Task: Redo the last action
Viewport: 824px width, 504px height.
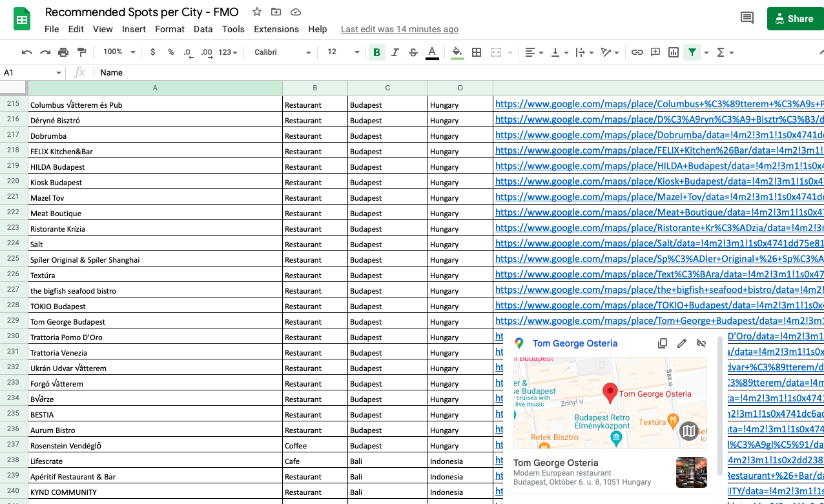Action: (45, 52)
